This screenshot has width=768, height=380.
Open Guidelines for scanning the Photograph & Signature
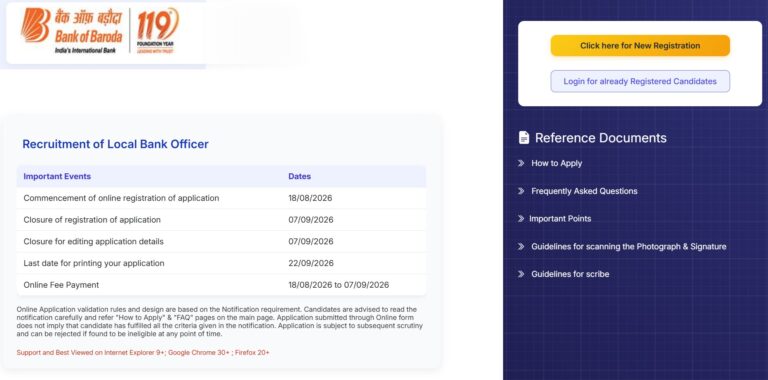(x=628, y=246)
